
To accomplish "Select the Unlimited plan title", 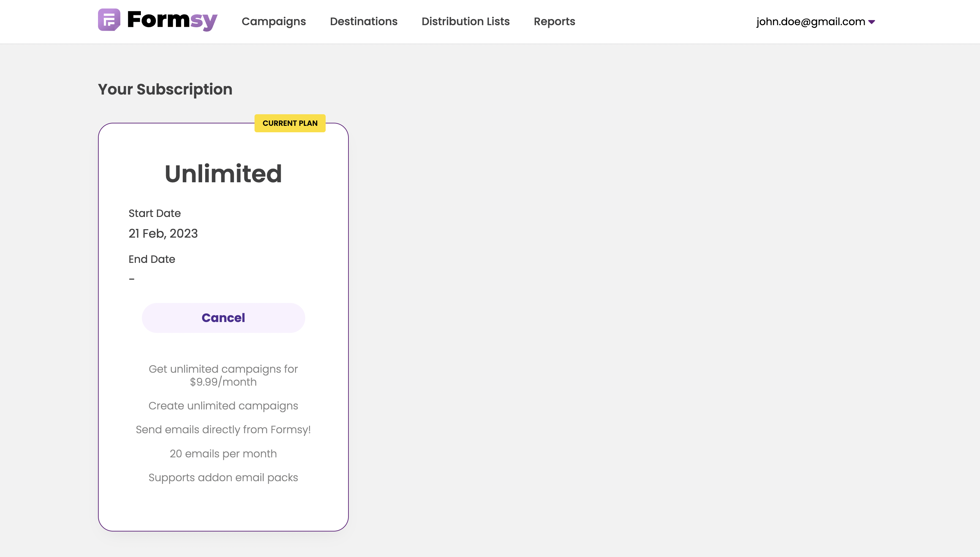I will tap(223, 174).
